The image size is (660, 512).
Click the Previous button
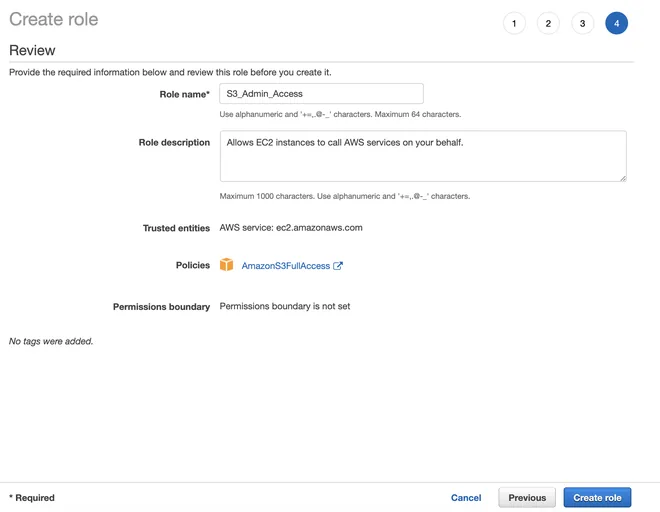click(x=527, y=498)
